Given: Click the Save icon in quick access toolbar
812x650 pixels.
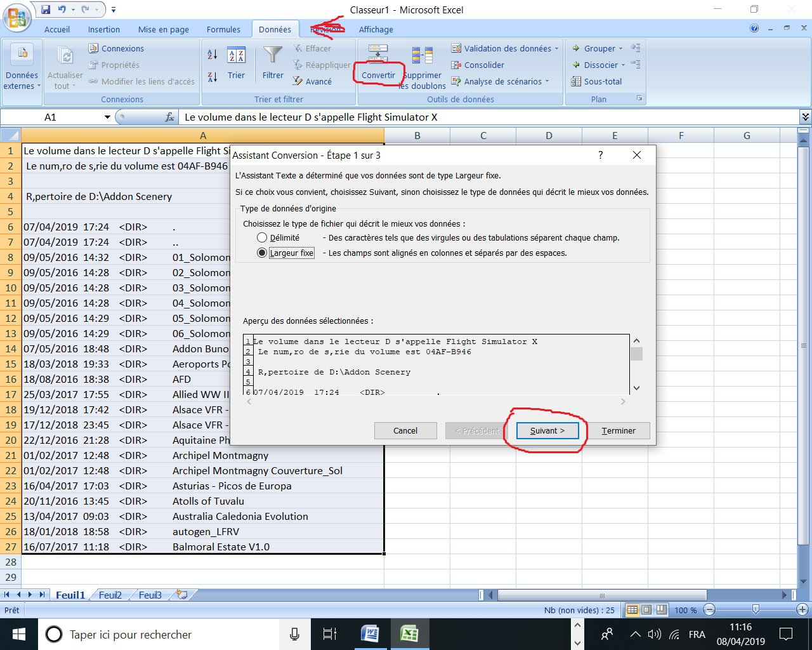Looking at the screenshot, I should click(46, 10).
